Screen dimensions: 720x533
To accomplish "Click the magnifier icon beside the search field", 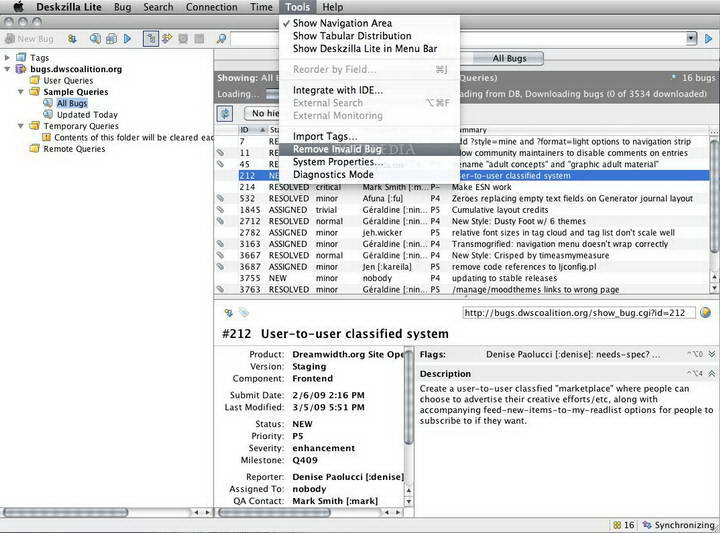I will 221,39.
